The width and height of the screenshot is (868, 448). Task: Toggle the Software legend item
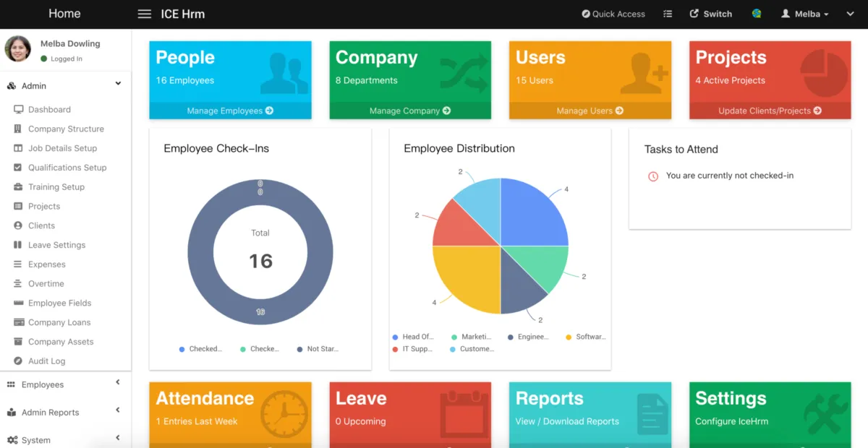click(586, 337)
